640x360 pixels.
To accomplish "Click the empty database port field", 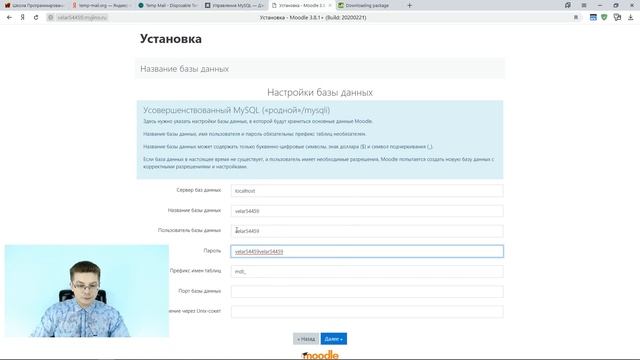I will point(367,291).
